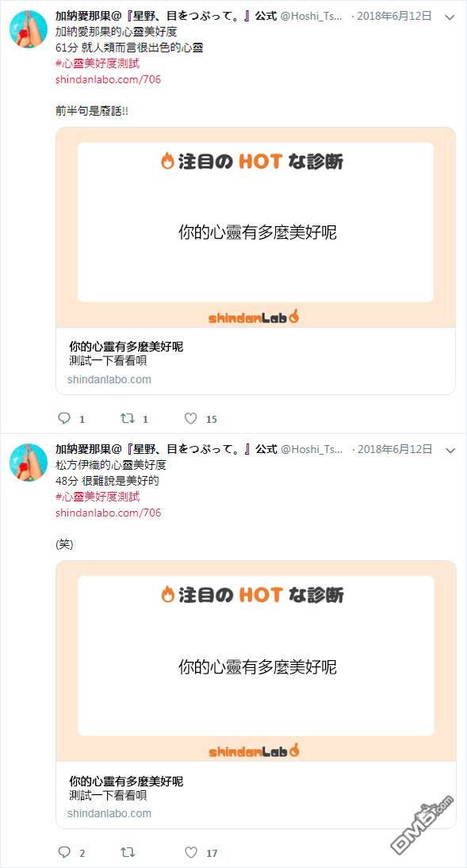467x868 pixels.
Task: Expand the first tweet's options chevron
Action: pyautogui.click(x=450, y=17)
